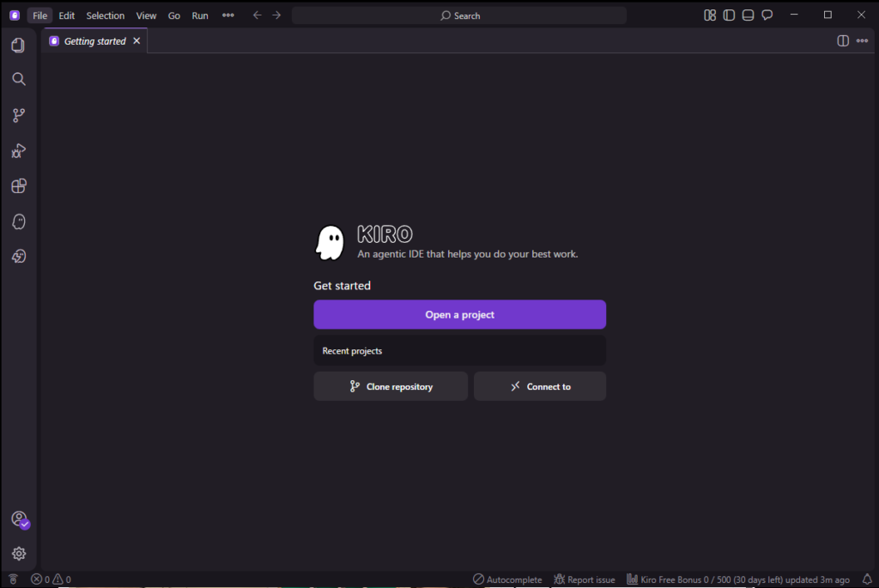Image resolution: width=879 pixels, height=588 pixels.
Task: Open the Explorer view in activity bar
Action: click(18, 45)
